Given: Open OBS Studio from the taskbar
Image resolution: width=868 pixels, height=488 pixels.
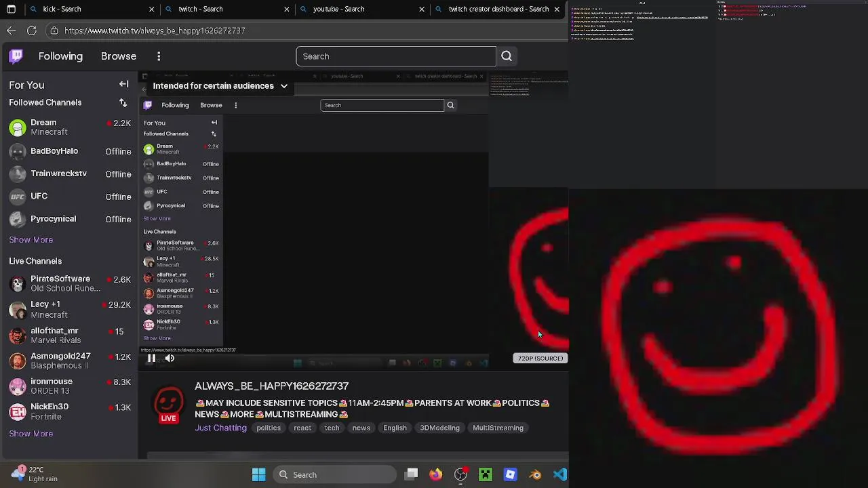Looking at the screenshot, I should (460, 474).
